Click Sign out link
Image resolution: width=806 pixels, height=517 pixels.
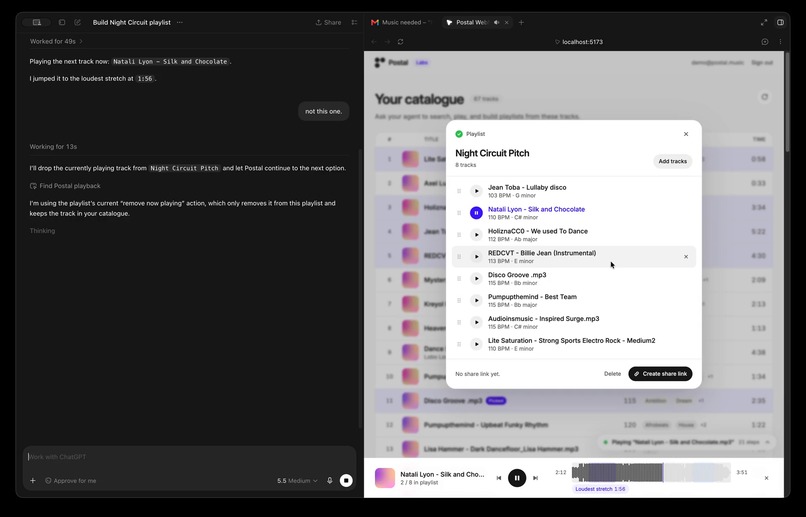(762, 63)
